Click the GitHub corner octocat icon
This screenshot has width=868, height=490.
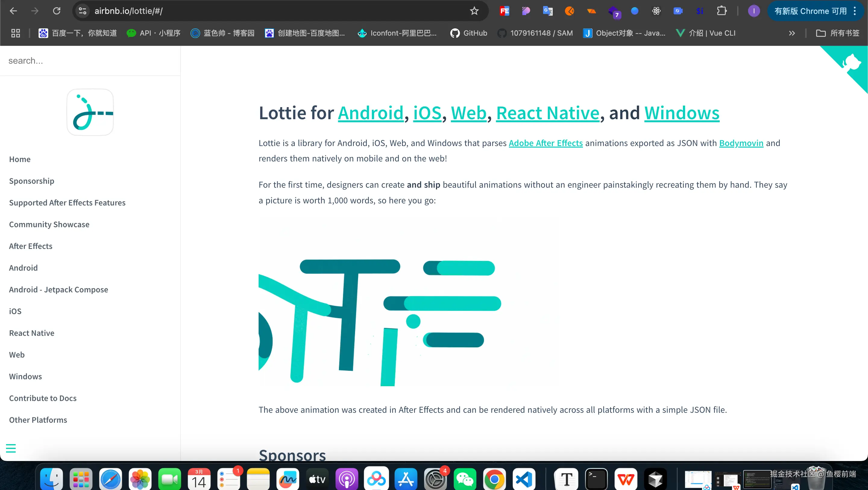coord(851,62)
